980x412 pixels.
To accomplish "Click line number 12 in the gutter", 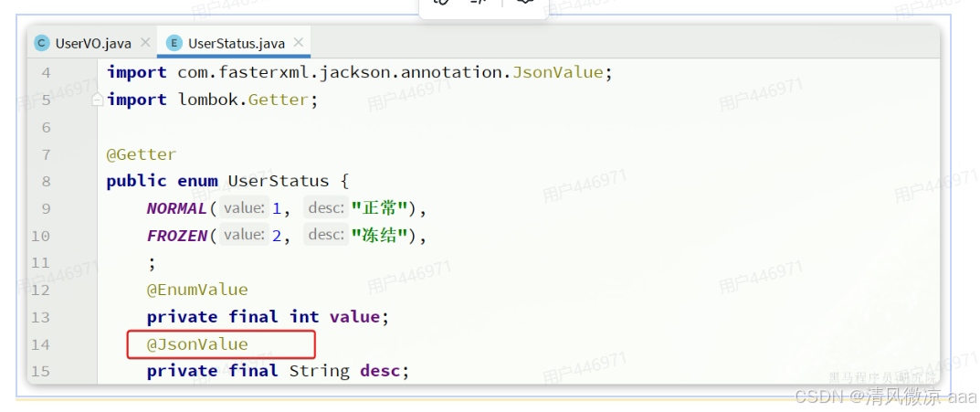I will point(41,291).
